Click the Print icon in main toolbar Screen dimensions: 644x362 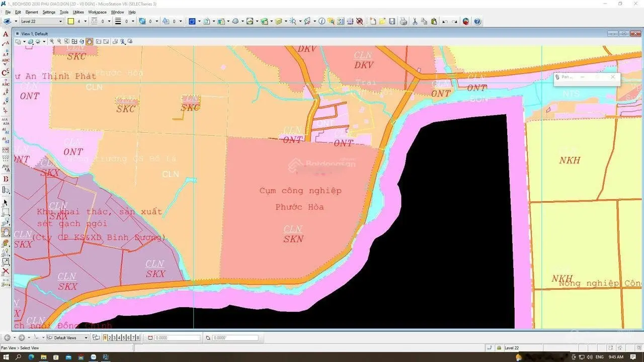click(x=404, y=22)
